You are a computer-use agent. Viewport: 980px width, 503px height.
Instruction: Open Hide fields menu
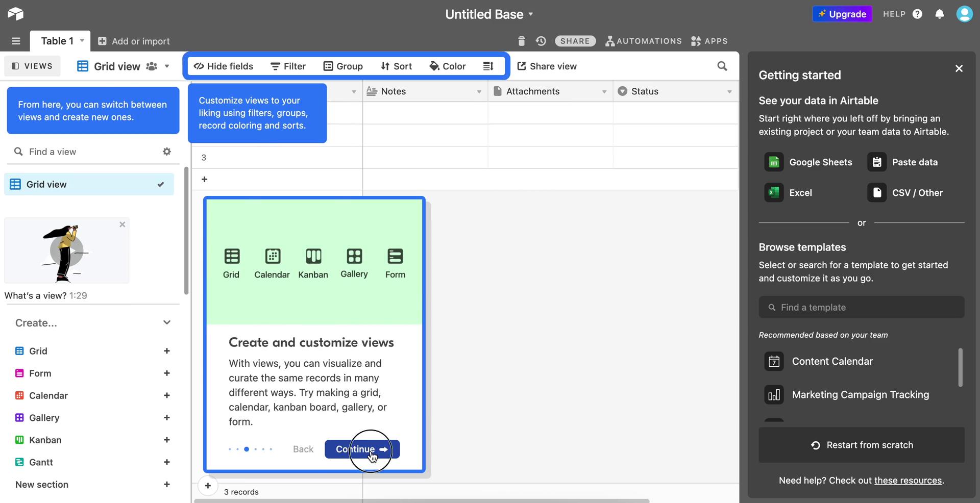point(224,66)
